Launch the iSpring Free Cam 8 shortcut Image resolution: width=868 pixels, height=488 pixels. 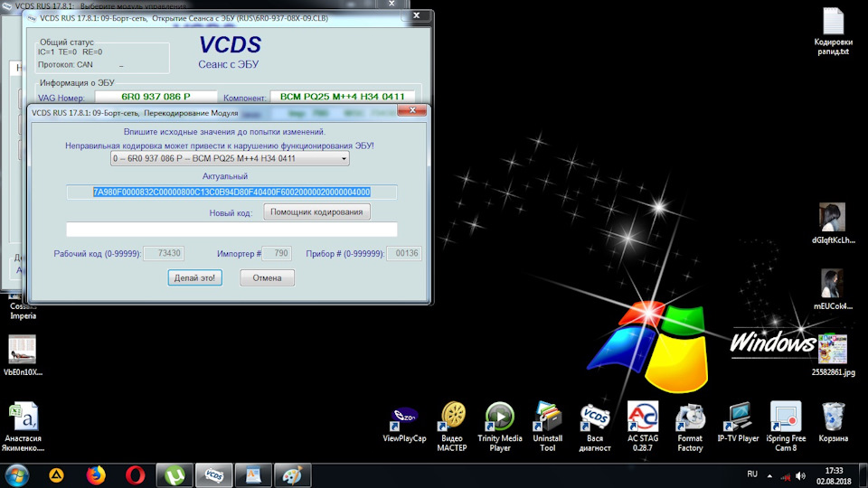pyautogui.click(x=786, y=426)
